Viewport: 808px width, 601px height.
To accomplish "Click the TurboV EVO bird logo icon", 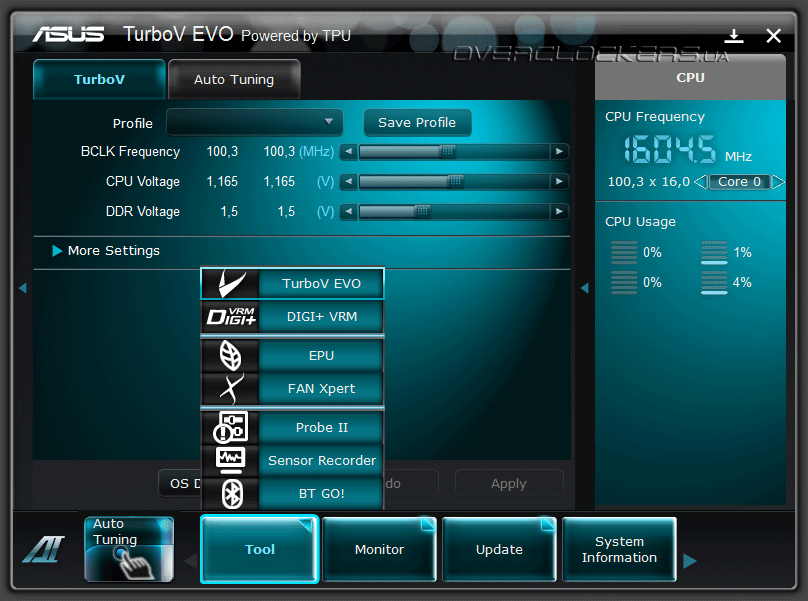I will pos(230,283).
